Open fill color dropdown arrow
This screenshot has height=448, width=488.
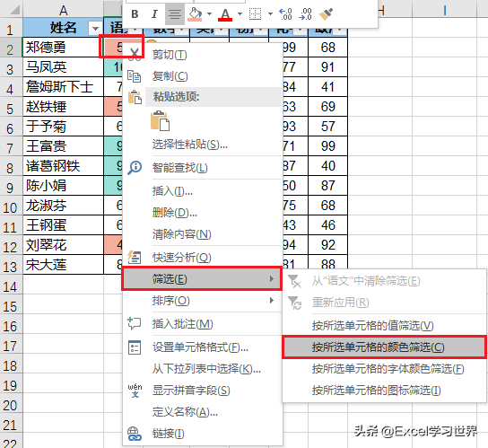point(209,14)
